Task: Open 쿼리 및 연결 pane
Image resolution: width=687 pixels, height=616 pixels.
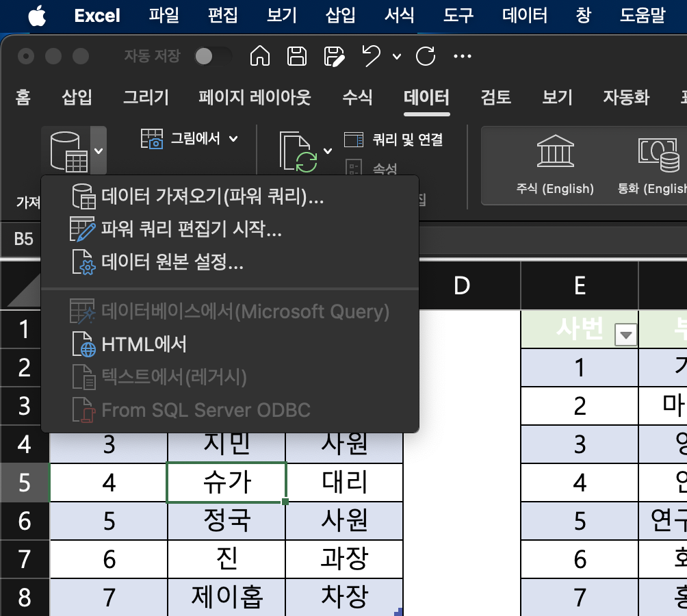Action: pyautogui.click(x=393, y=140)
